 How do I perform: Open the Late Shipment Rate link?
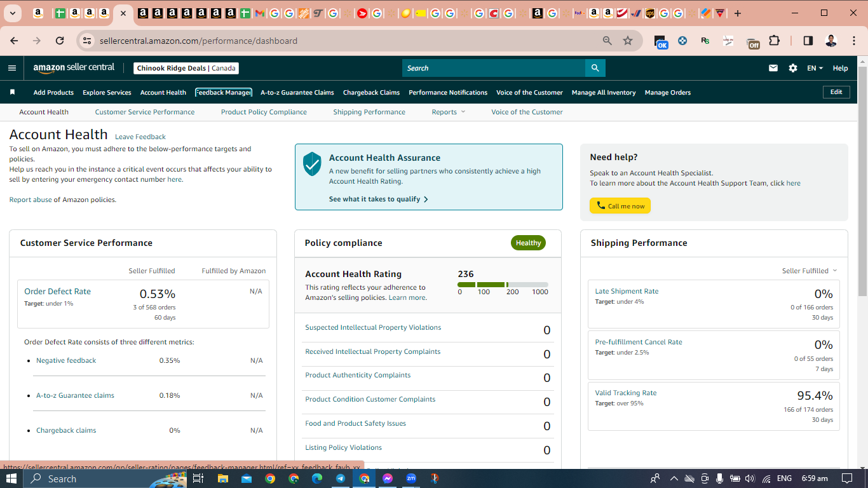627,291
